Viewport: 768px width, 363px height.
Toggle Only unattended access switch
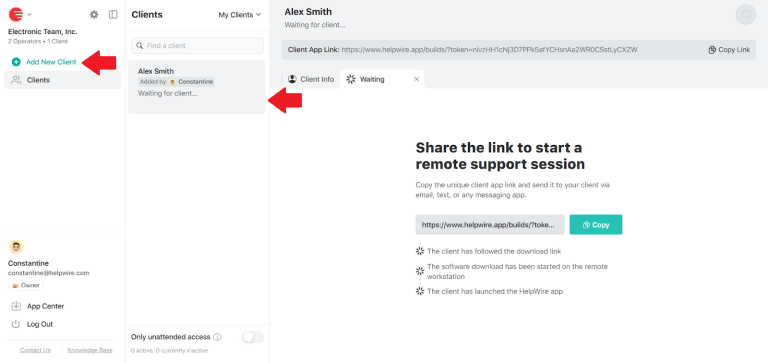(x=253, y=337)
